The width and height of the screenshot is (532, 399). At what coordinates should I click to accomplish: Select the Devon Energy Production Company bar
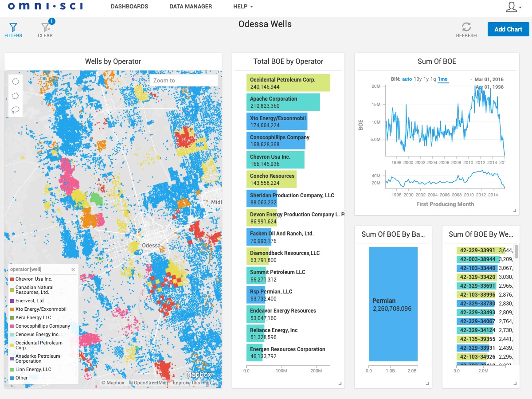(x=262, y=218)
